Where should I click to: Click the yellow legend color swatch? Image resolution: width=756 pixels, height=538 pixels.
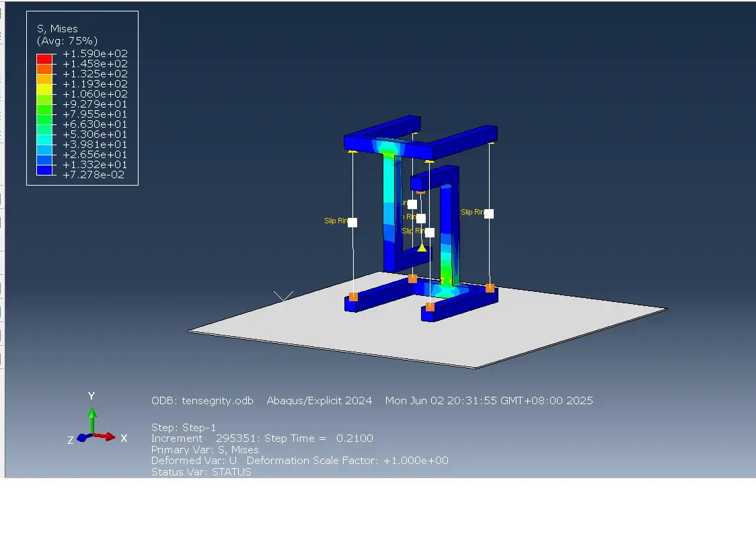pyautogui.click(x=44, y=89)
